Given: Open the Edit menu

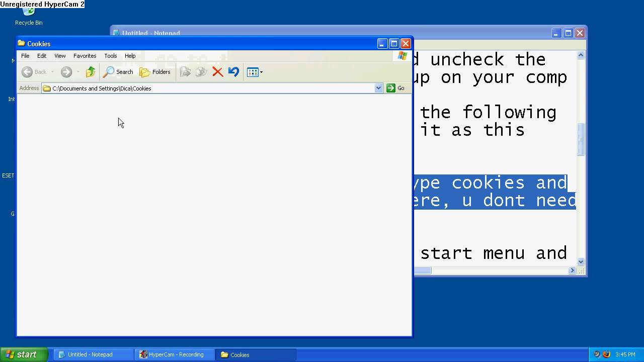Looking at the screenshot, I should click(42, 56).
